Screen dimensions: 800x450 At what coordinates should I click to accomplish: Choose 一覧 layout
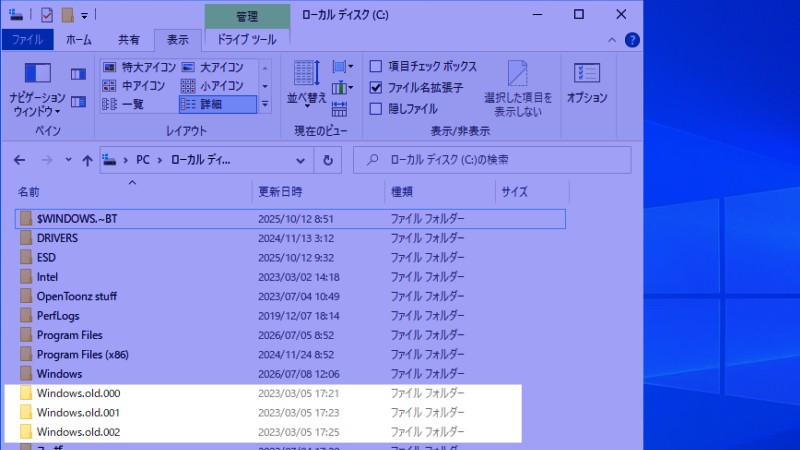(123, 104)
